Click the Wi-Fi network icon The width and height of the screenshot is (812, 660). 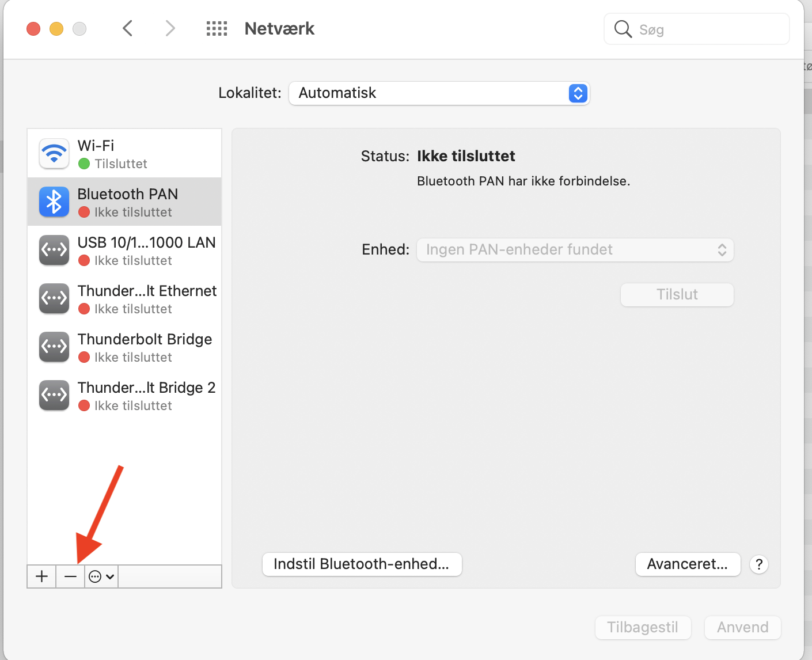pos(54,153)
